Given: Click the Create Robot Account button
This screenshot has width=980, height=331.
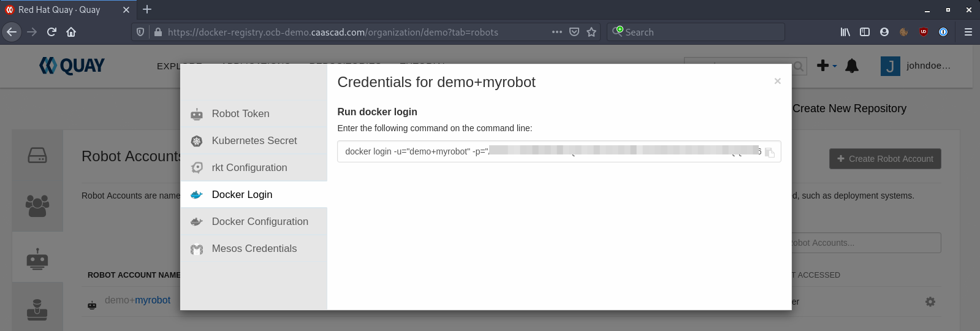Looking at the screenshot, I should [x=885, y=159].
